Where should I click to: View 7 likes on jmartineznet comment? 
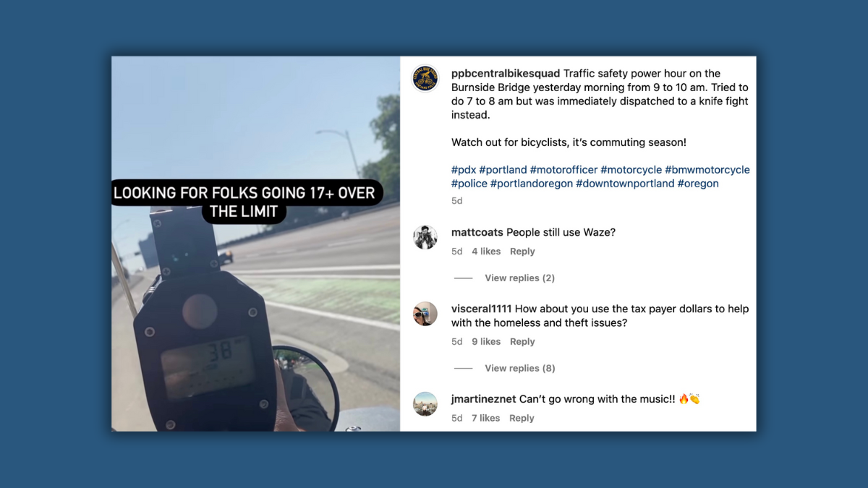click(x=485, y=418)
